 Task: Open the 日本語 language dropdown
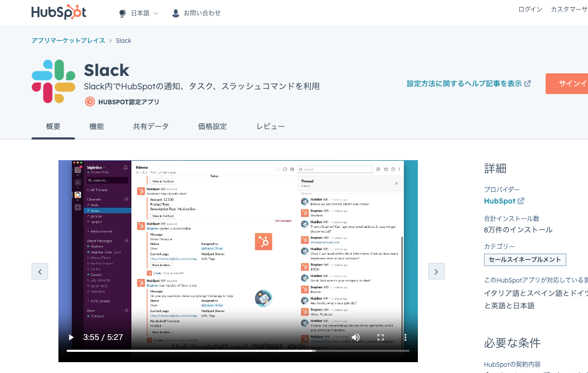138,13
